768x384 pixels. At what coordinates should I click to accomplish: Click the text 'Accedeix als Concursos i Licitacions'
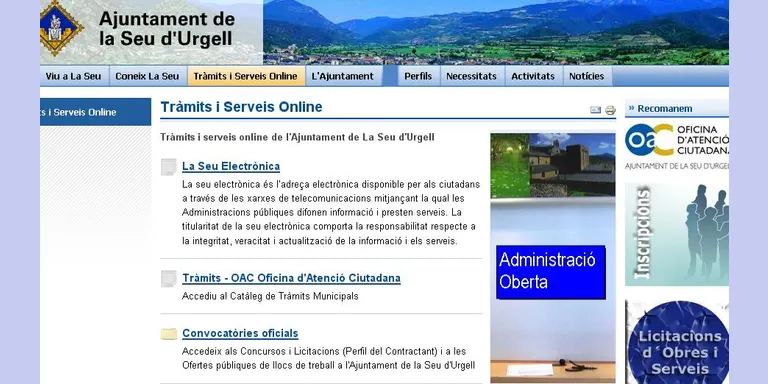pyautogui.click(x=329, y=359)
